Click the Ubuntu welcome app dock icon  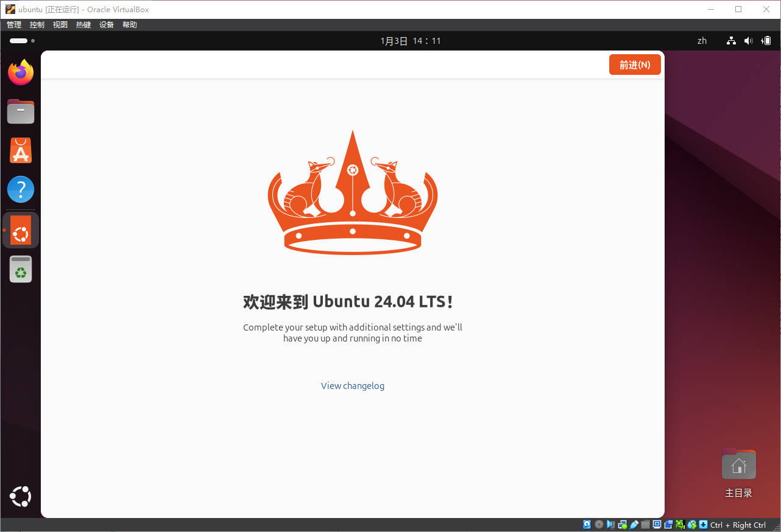click(x=21, y=230)
